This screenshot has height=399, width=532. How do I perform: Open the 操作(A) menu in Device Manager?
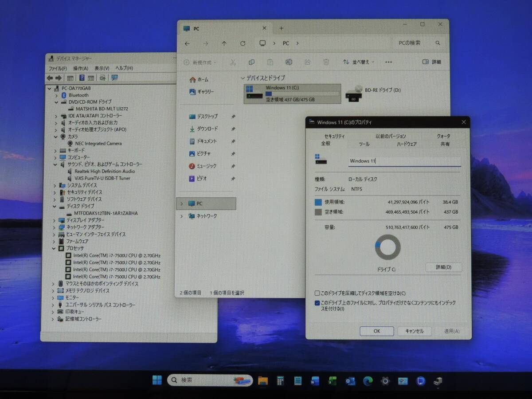point(81,68)
